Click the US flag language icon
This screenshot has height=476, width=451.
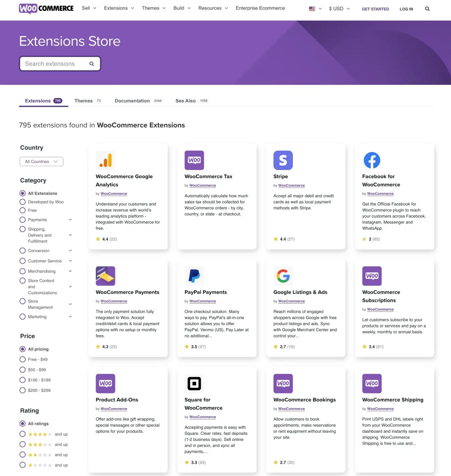(312, 9)
